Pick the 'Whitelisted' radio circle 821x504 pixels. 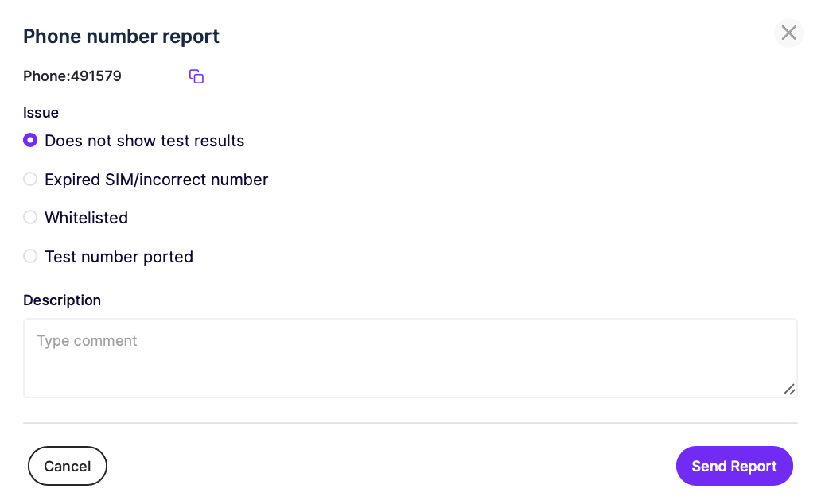click(x=30, y=217)
